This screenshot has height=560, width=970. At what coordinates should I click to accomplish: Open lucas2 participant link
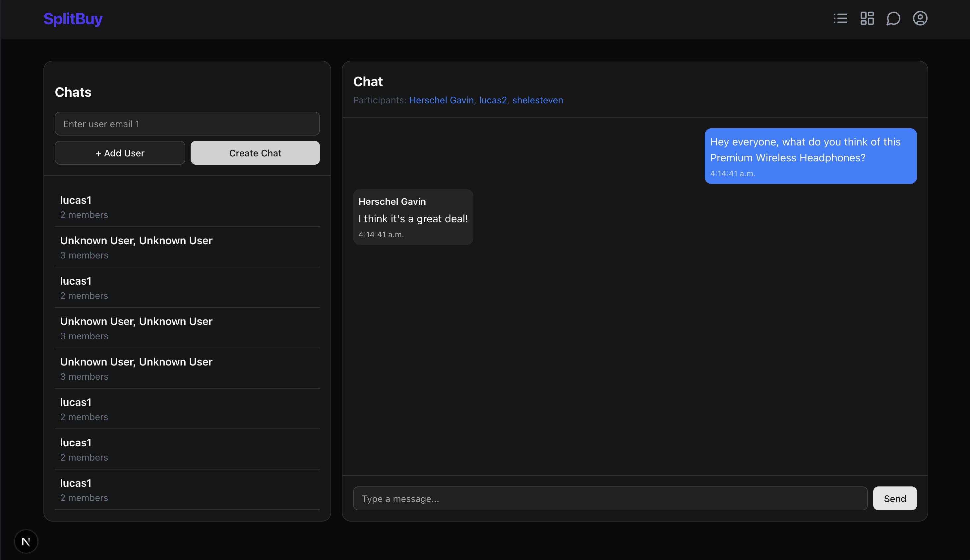(x=493, y=100)
